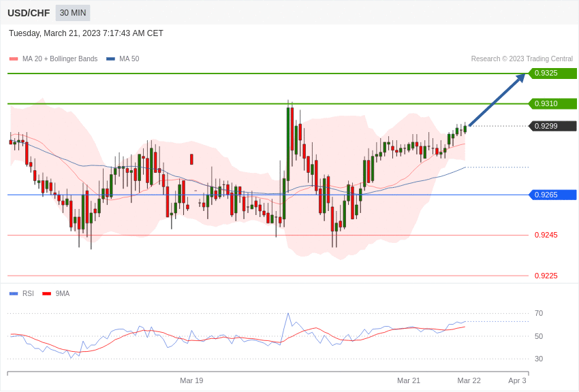The height and width of the screenshot is (392, 579).
Task: Click the 9MA red legend swatch
Action: [47, 293]
